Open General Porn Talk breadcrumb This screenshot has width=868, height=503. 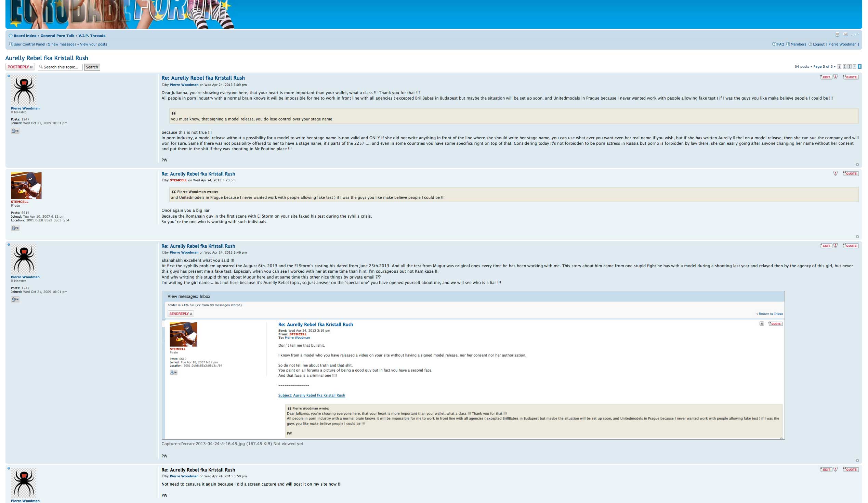click(x=57, y=36)
